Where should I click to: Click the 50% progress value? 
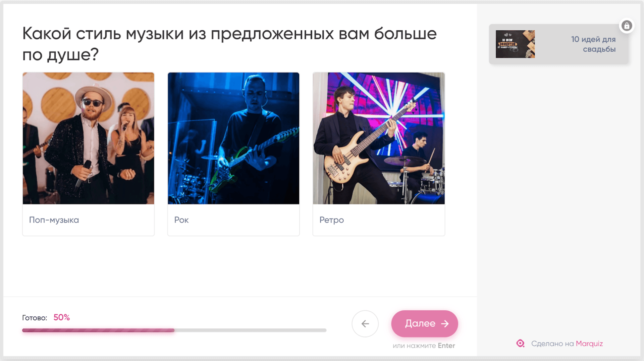click(x=62, y=317)
